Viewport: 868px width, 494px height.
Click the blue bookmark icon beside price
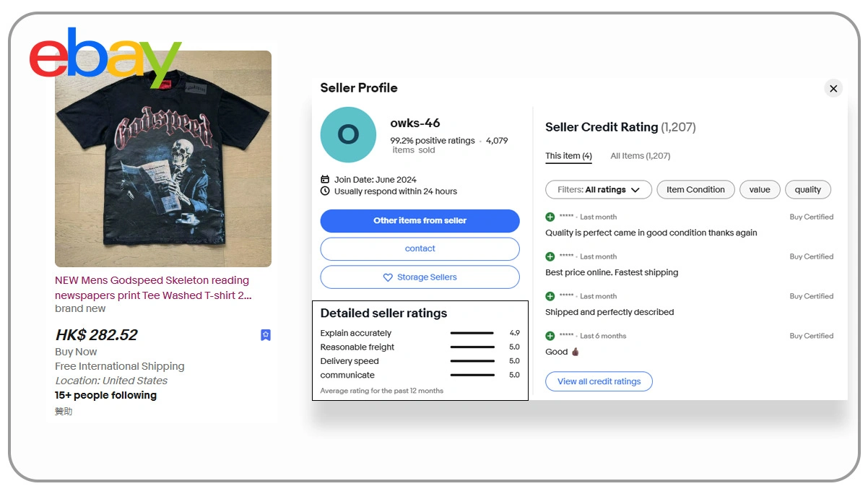tap(266, 335)
